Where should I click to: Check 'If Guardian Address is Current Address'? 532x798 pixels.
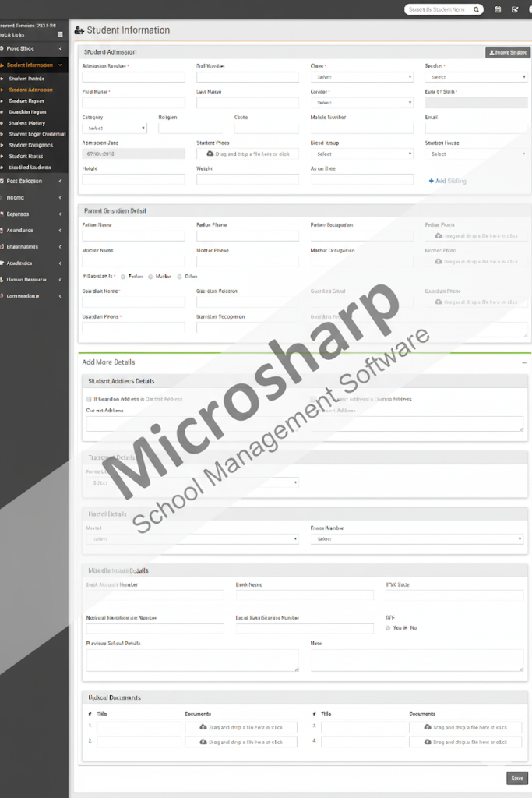tap(89, 399)
